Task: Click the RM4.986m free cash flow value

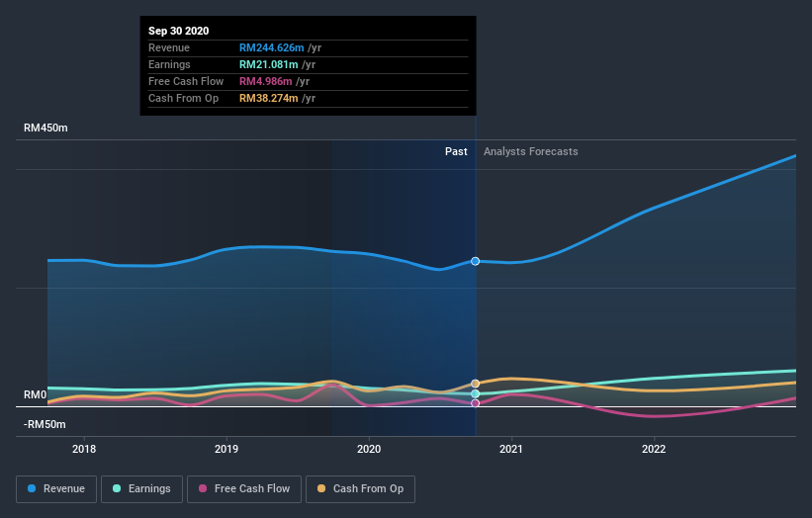Action: (266, 81)
